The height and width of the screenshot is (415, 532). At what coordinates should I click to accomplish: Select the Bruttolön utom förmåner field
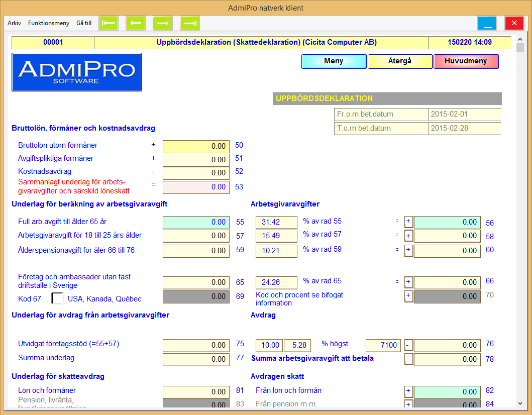[x=196, y=147]
